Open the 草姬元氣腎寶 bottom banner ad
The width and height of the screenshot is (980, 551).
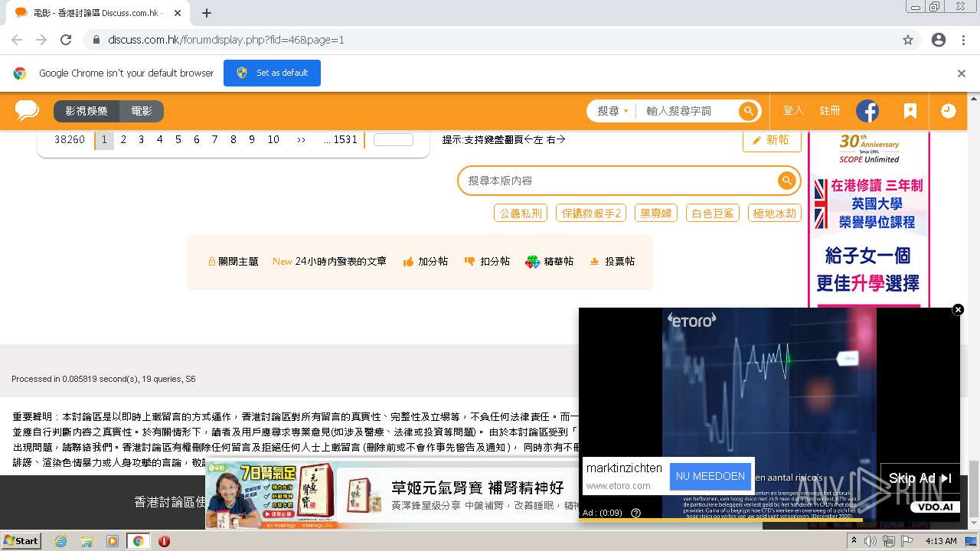pos(393,495)
